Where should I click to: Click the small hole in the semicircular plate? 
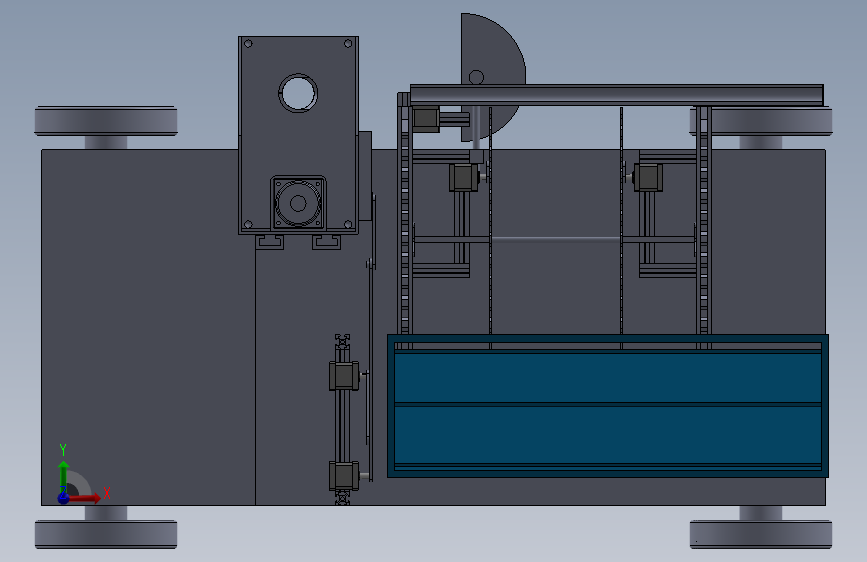(x=476, y=77)
